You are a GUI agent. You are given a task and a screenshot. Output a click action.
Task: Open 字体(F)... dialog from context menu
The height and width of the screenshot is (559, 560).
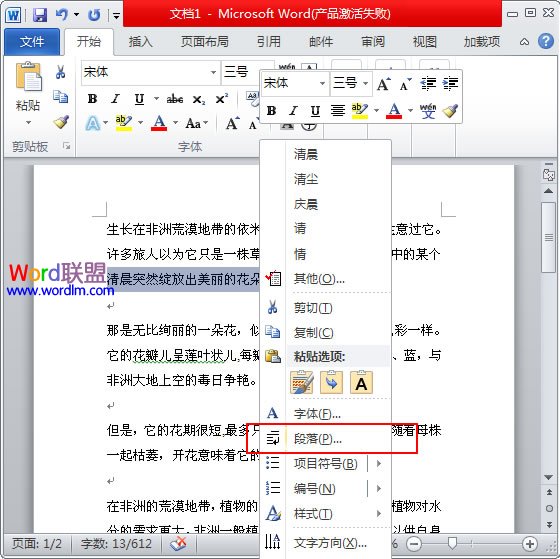tap(317, 414)
